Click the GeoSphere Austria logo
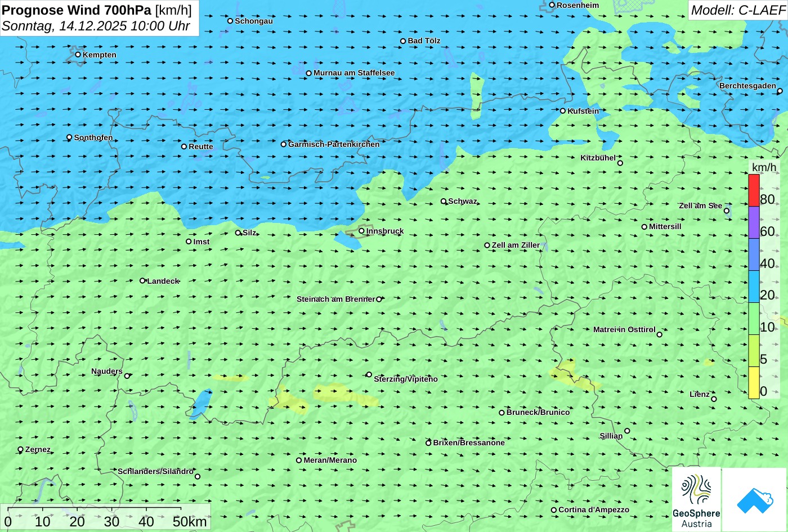Viewport: 788px width, 532px height. point(696,499)
